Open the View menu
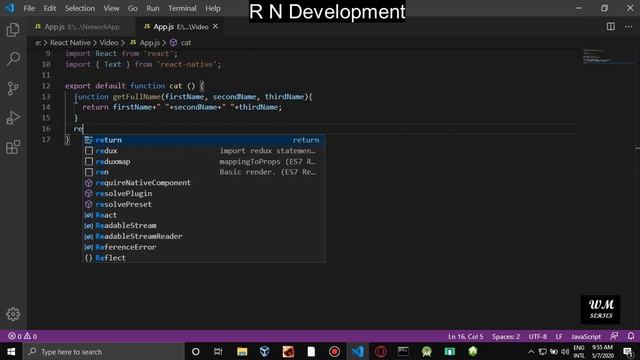This screenshot has width=640, height=360. (111, 8)
